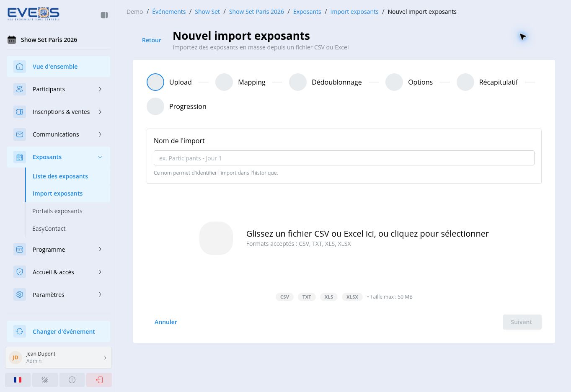Open the info icon button
571x392 pixels.
pyautogui.click(x=72, y=380)
